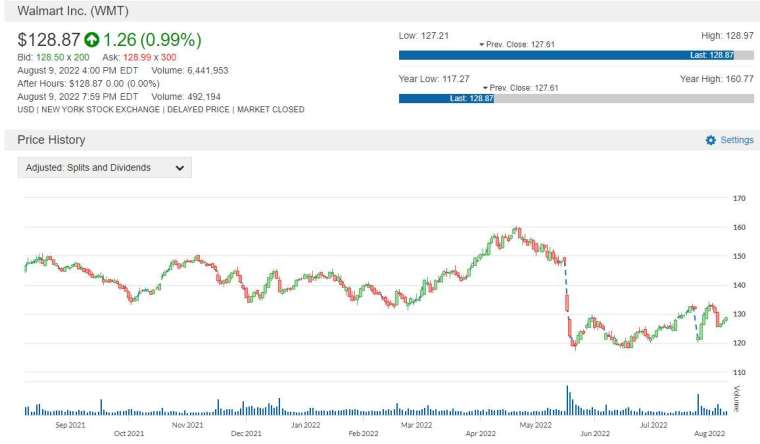This screenshot has height=444, width=760.
Task: Click the 120 price axis label
Action: tap(739, 343)
